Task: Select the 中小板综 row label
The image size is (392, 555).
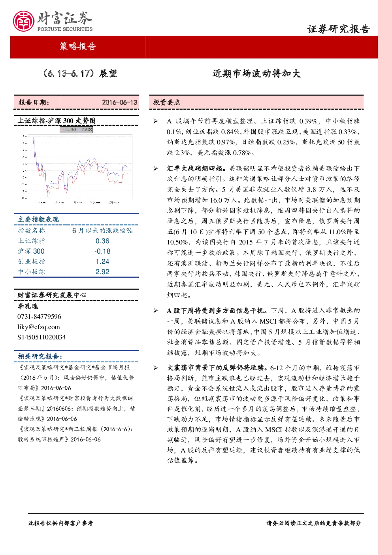Action: (32, 272)
